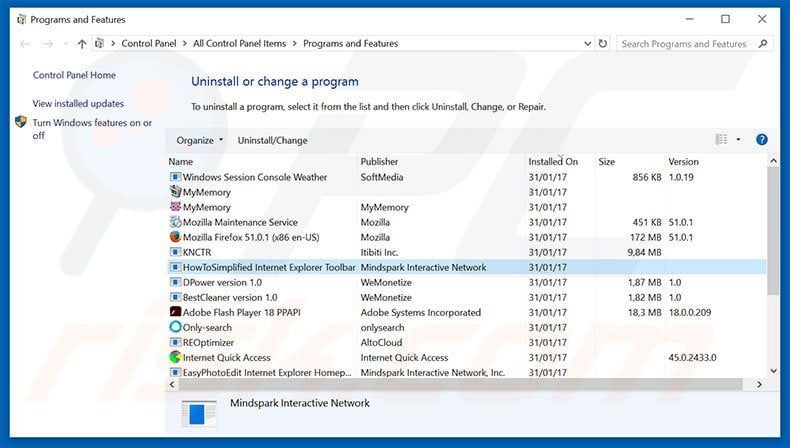The image size is (790, 448).
Task: Go up one level with the up arrow
Action: (x=82, y=44)
